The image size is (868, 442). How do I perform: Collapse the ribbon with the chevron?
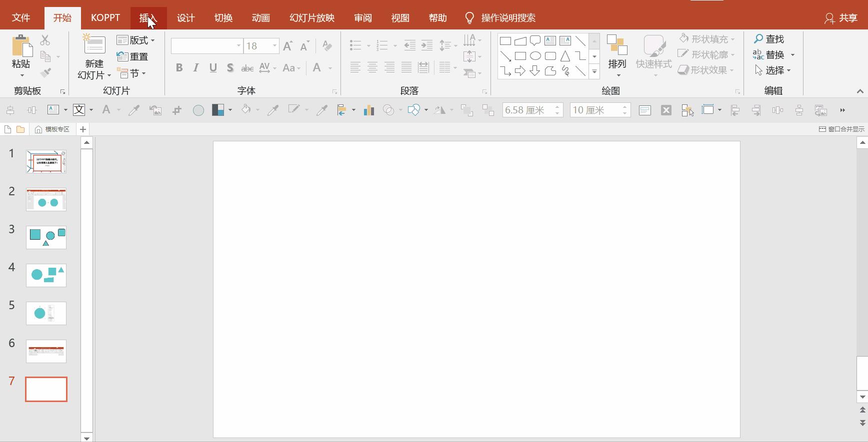click(x=860, y=91)
